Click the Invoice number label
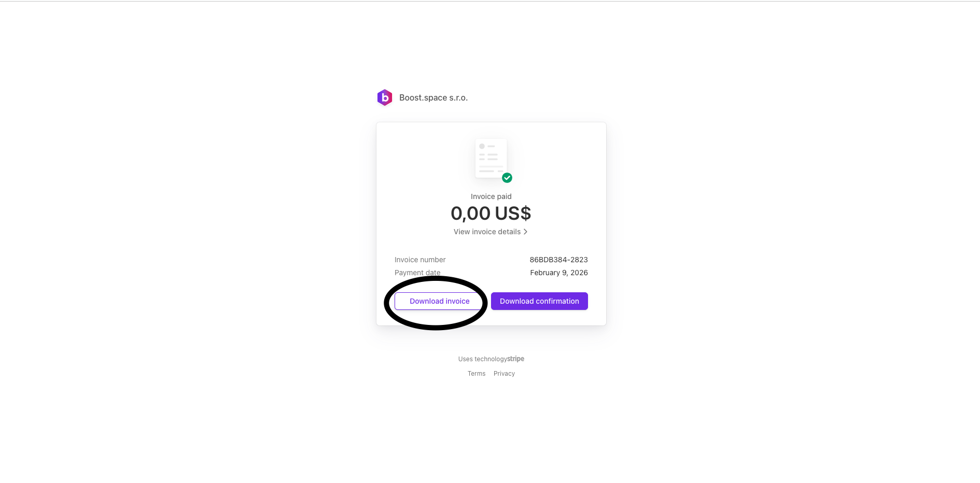The width and height of the screenshot is (980, 483). pos(420,260)
